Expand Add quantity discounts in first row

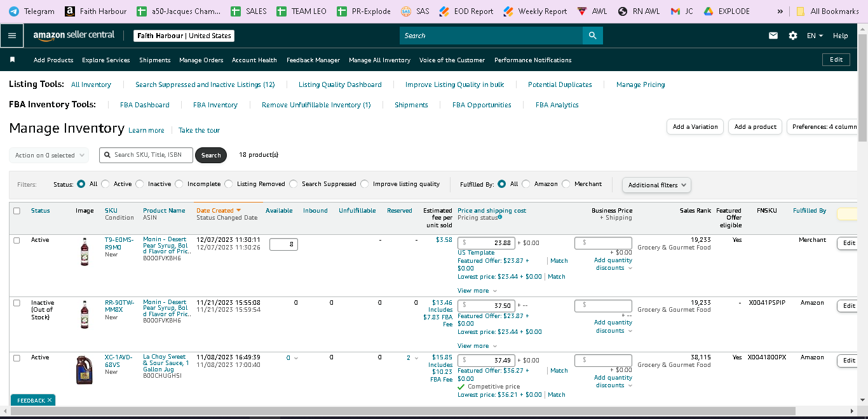[613, 264]
